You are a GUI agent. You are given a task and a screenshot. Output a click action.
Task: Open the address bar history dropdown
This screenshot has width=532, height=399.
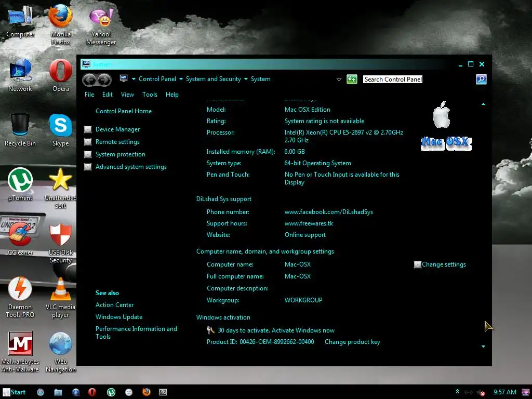pyautogui.click(x=339, y=79)
